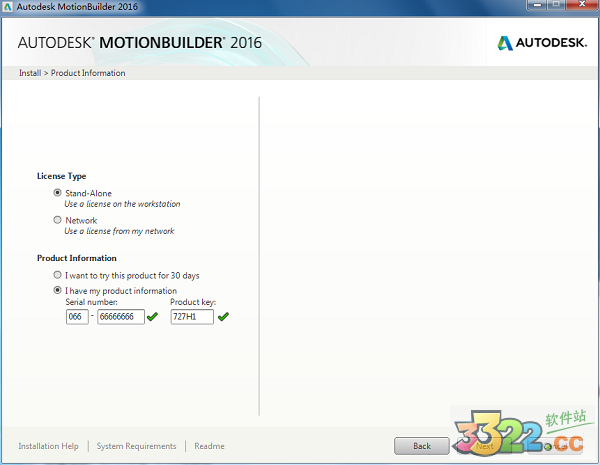Click the "Use a license on the workstation" text

click(x=122, y=204)
